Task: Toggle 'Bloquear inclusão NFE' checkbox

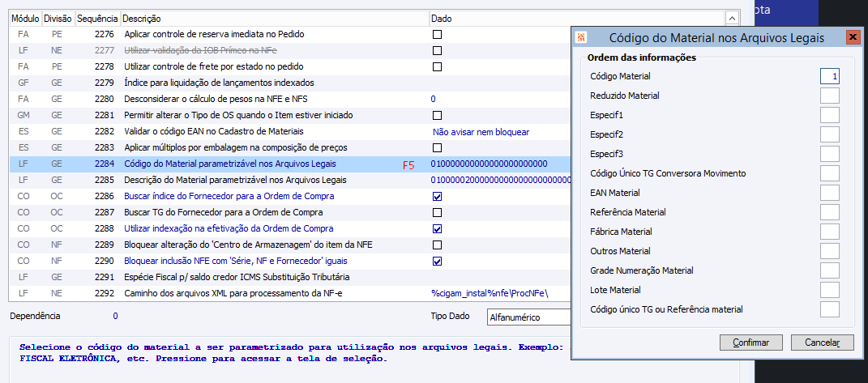Action: (437, 262)
